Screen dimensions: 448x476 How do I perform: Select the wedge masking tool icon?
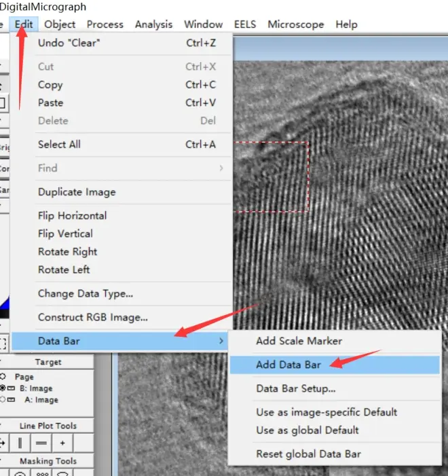(62, 473)
